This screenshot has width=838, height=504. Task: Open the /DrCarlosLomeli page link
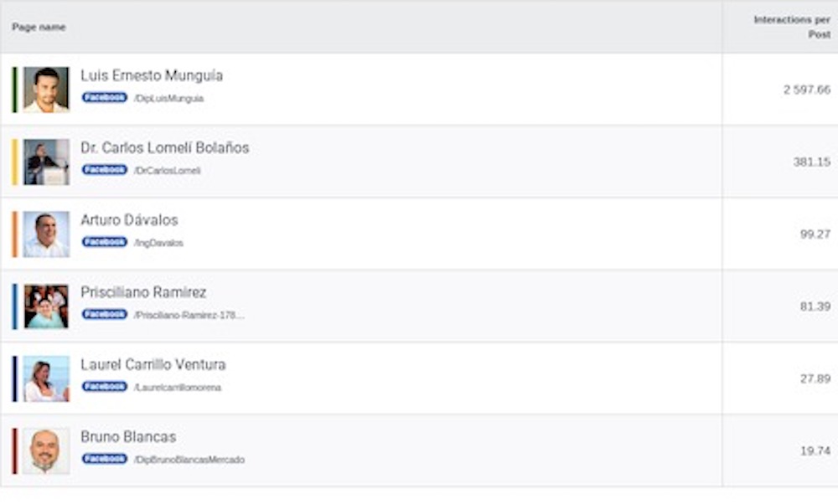pos(167,171)
